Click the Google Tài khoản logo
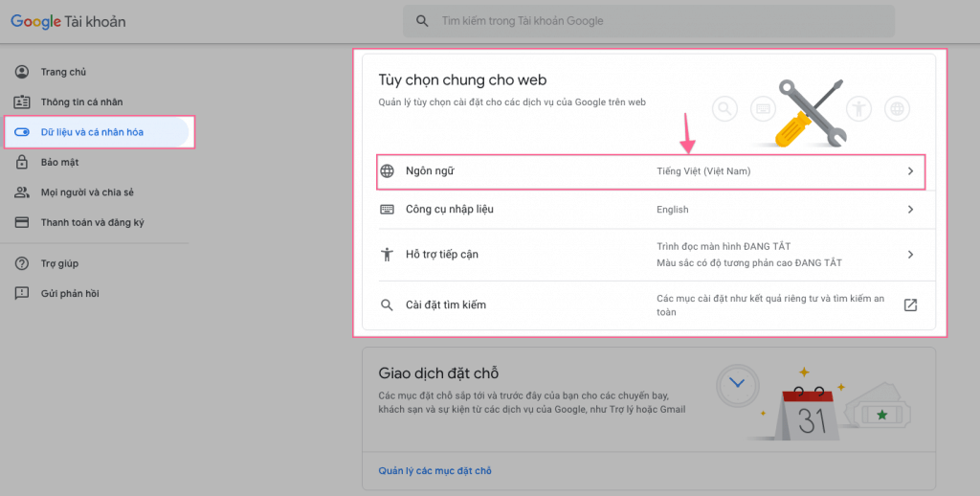 (68, 21)
